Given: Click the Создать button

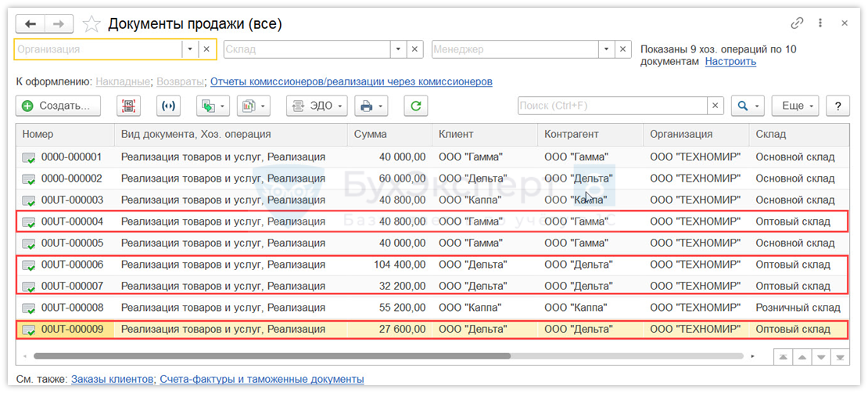Looking at the screenshot, I should click(x=58, y=106).
